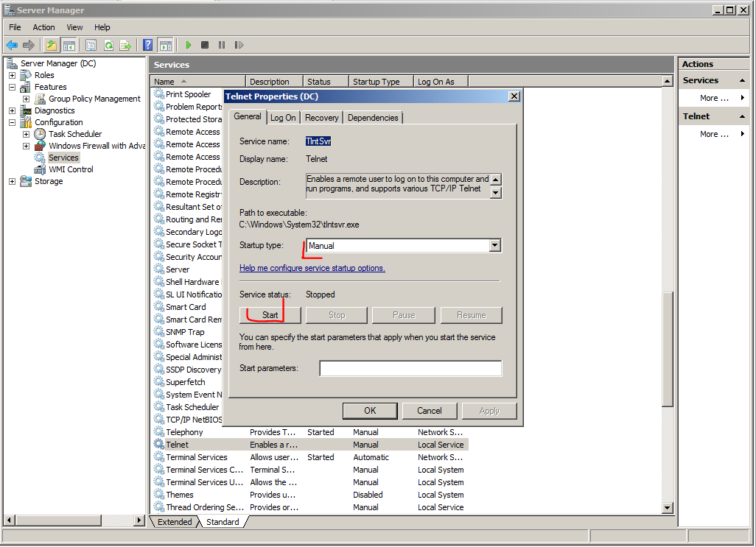
Task: Toggle the Show/Hide Action Pane icon
Action: (x=165, y=45)
